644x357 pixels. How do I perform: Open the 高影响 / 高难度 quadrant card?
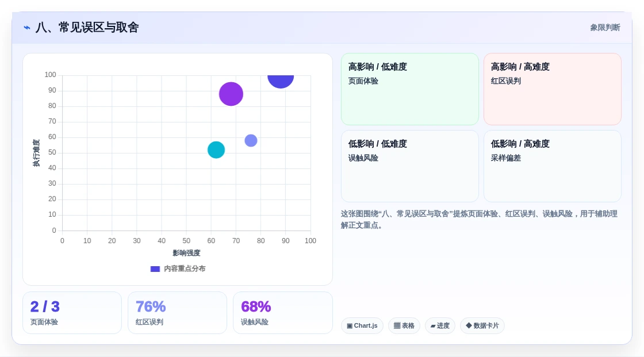coord(553,89)
